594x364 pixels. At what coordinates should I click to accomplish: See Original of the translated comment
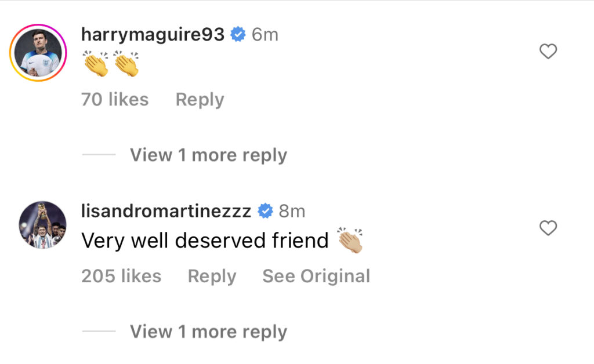tap(316, 276)
